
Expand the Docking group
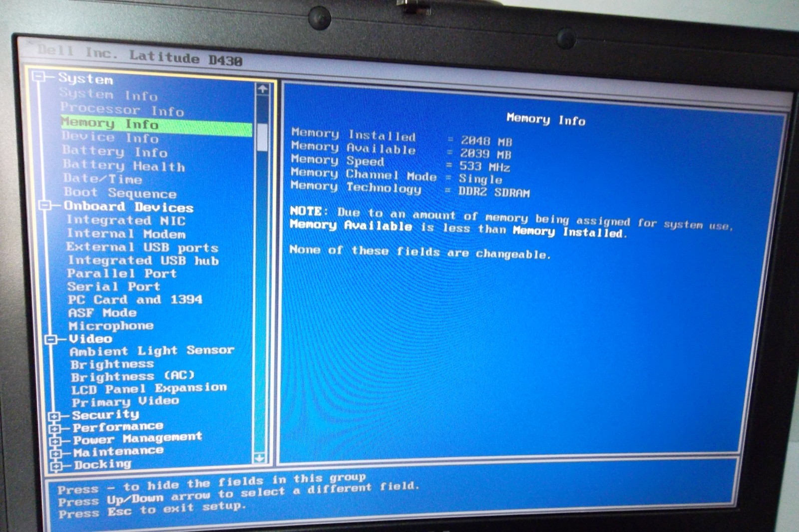(x=56, y=466)
